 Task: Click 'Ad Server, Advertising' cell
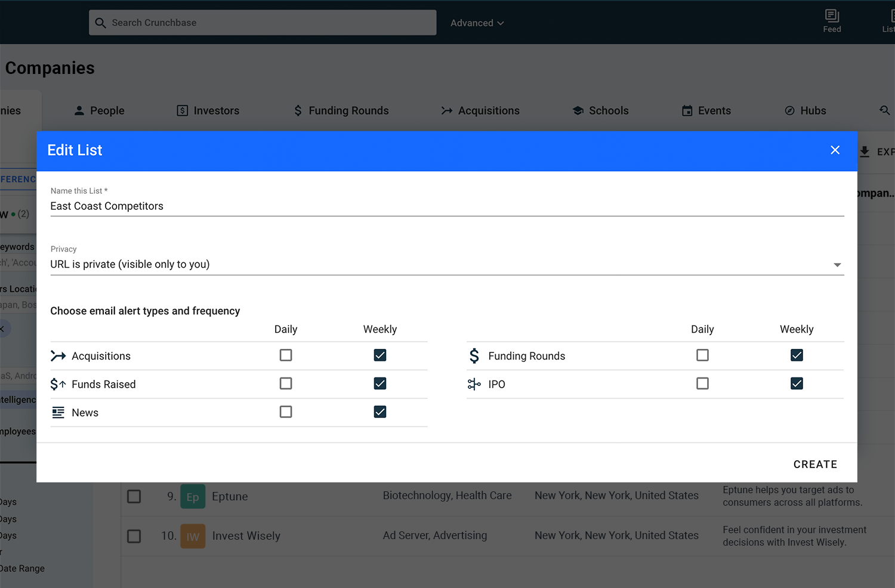[434, 536]
